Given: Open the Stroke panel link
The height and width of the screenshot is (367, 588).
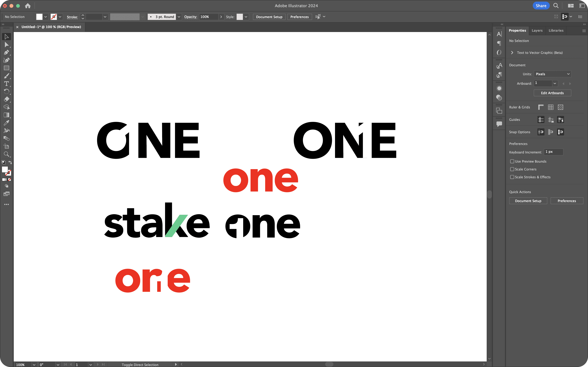Looking at the screenshot, I should tap(72, 17).
